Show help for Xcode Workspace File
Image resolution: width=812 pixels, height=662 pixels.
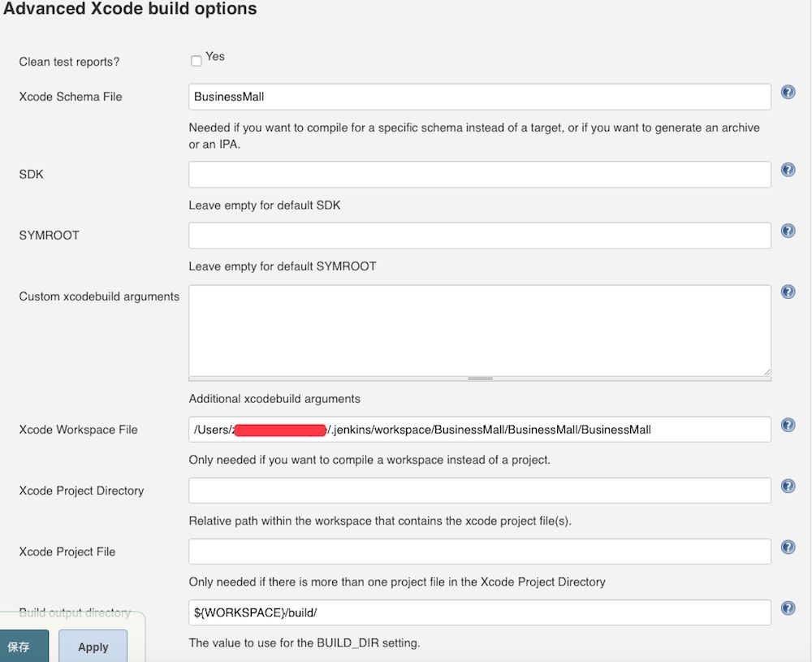coord(788,425)
